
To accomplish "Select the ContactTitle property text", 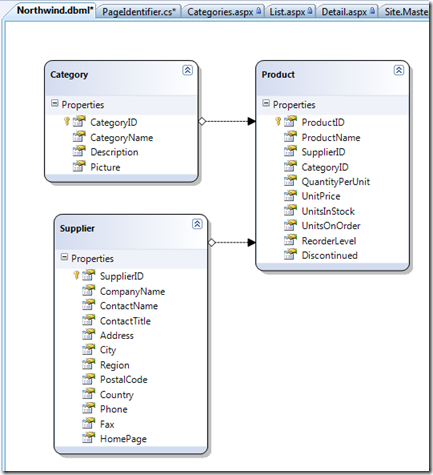I will (125, 321).
